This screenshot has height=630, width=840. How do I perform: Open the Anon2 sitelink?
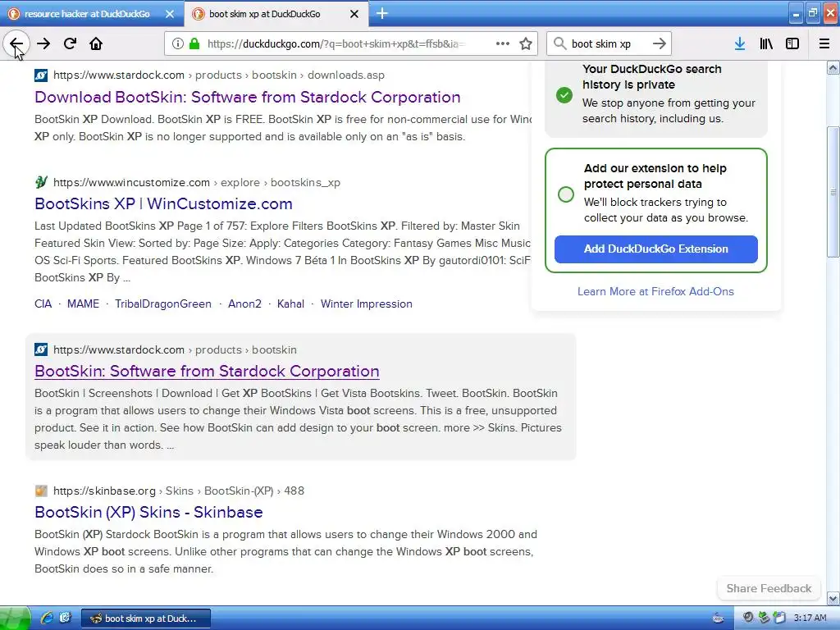(244, 304)
